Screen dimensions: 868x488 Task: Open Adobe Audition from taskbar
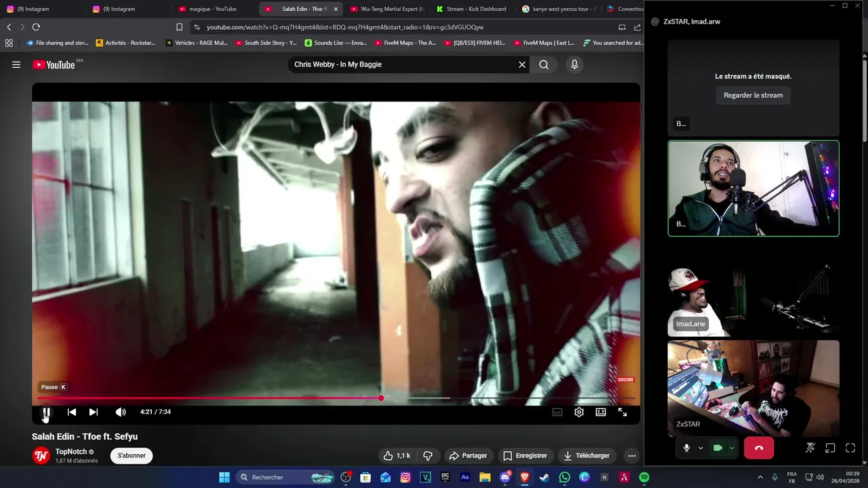click(x=465, y=477)
